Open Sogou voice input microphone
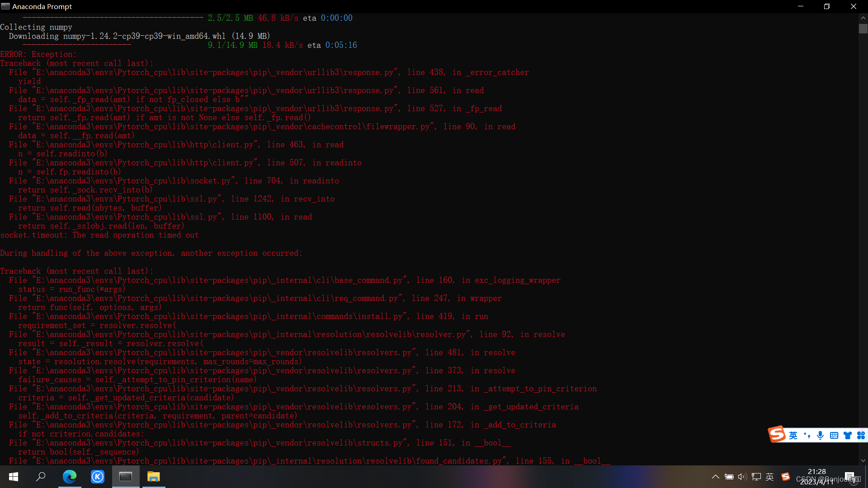868x488 pixels. pos(821,436)
